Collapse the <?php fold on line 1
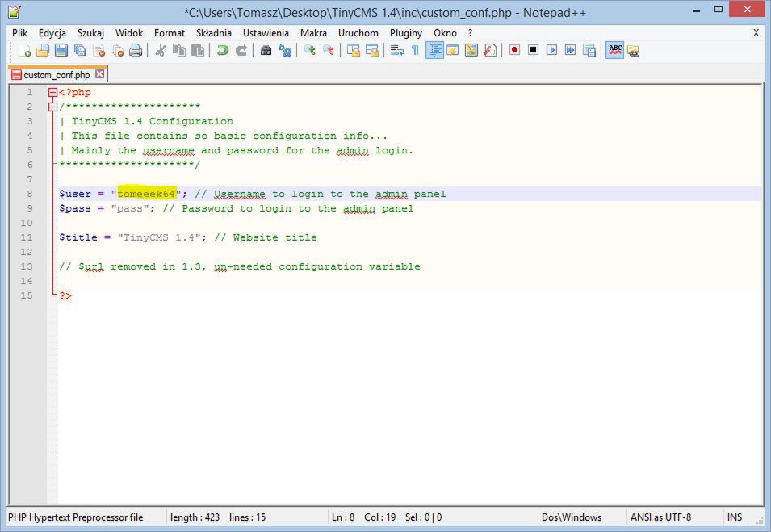This screenshot has height=532, width=771. coord(52,92)
